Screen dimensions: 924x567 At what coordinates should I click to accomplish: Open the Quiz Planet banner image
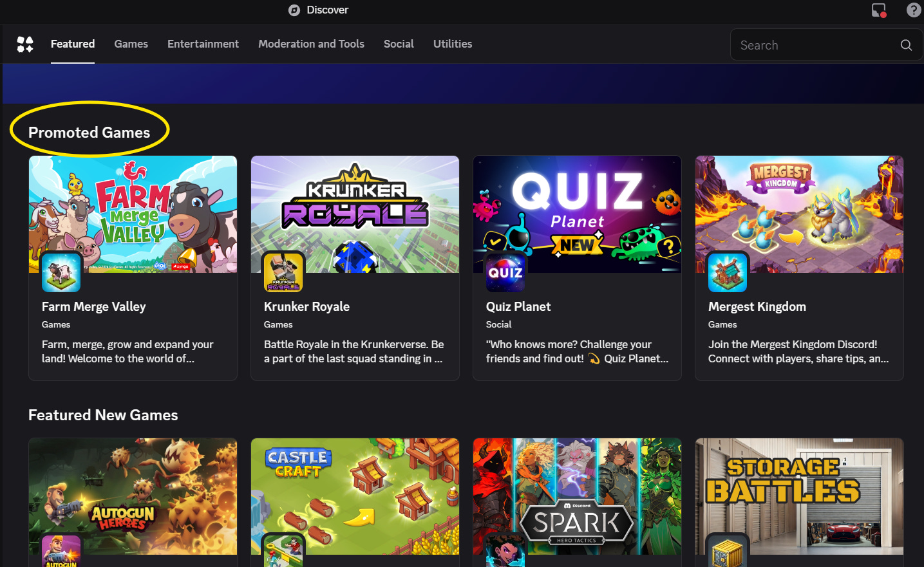(577, 214)
